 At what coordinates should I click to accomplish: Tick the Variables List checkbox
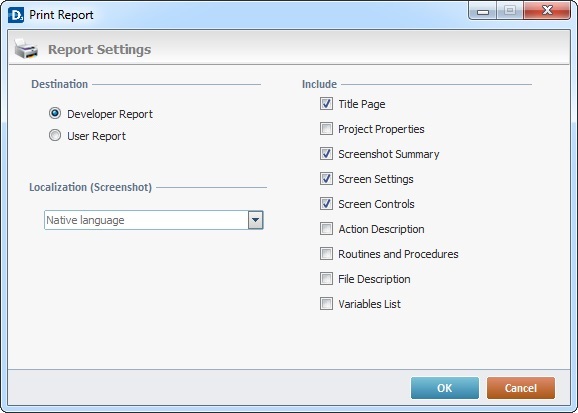[x=326, y=303]
